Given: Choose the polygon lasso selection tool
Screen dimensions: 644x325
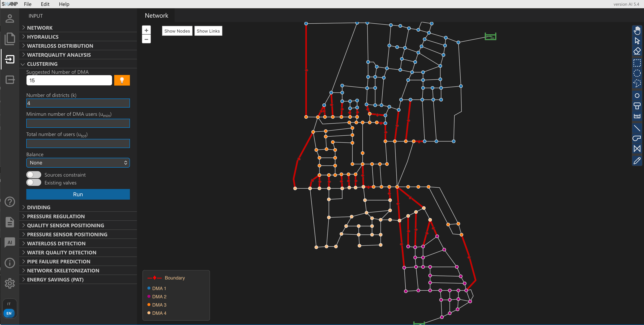Looking at the screenshot, I should pos(637,83).
